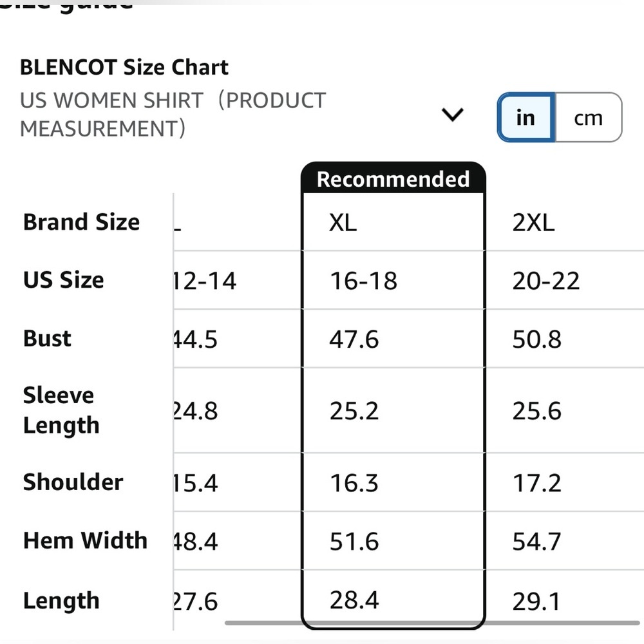Click the Recommended badge above XL
This screenshot has width=644, height=644.
pyautogui.click(x=393, y=178)
